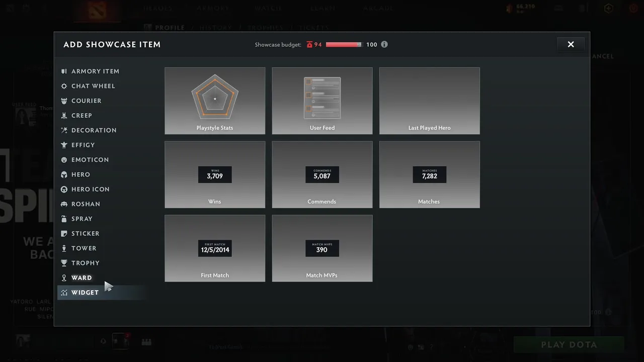Image resolution: width=644 pixels, height=362 pixels.
Task: Add the User Feed widget
Action: (322, 101)
